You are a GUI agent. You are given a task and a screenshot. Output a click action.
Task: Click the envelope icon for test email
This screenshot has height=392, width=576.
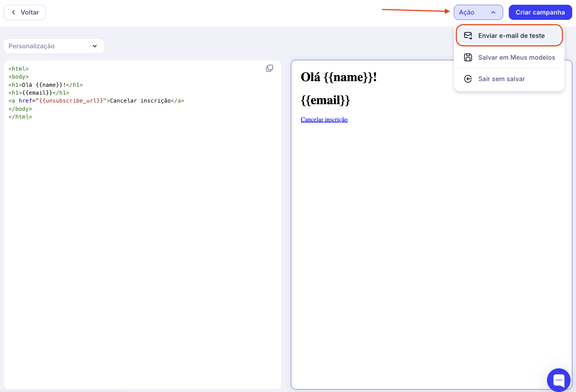coord(468,36)
